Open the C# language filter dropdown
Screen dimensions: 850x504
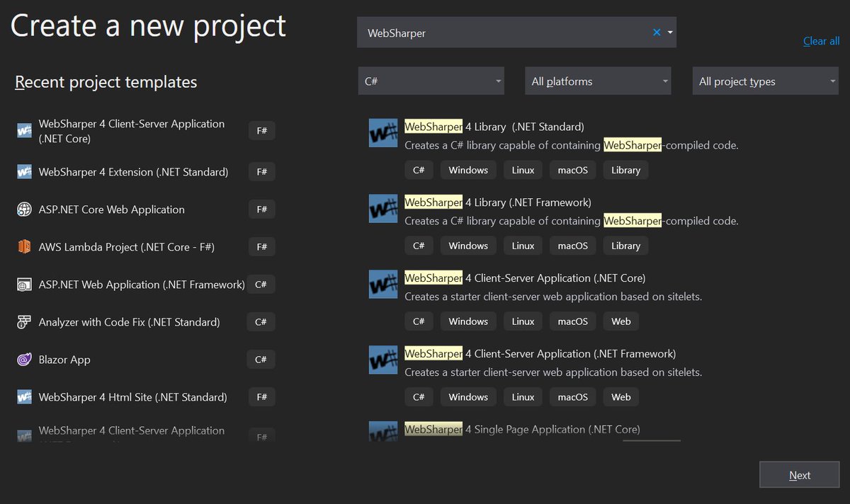coord(431,80)
